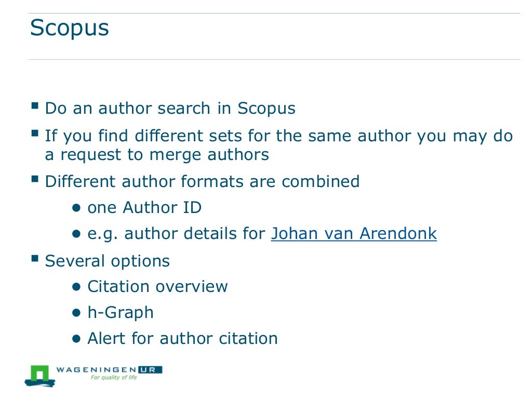Click 'Different author formats are combined' text

pos(202,181)
